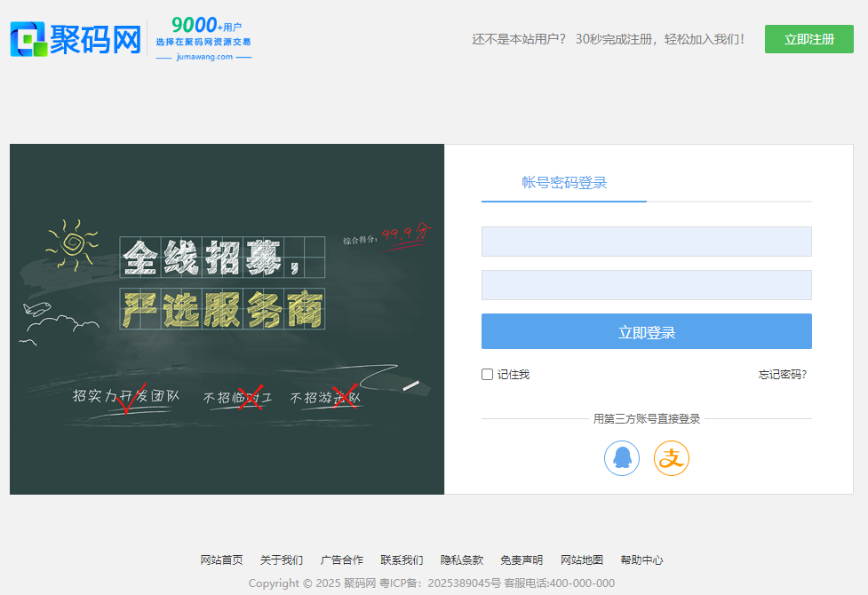This screenshot has width=868, height=595.
Task: Click the 9000+用户 slogan graphic
Action: pyautogui.click(x=203, y=38)
